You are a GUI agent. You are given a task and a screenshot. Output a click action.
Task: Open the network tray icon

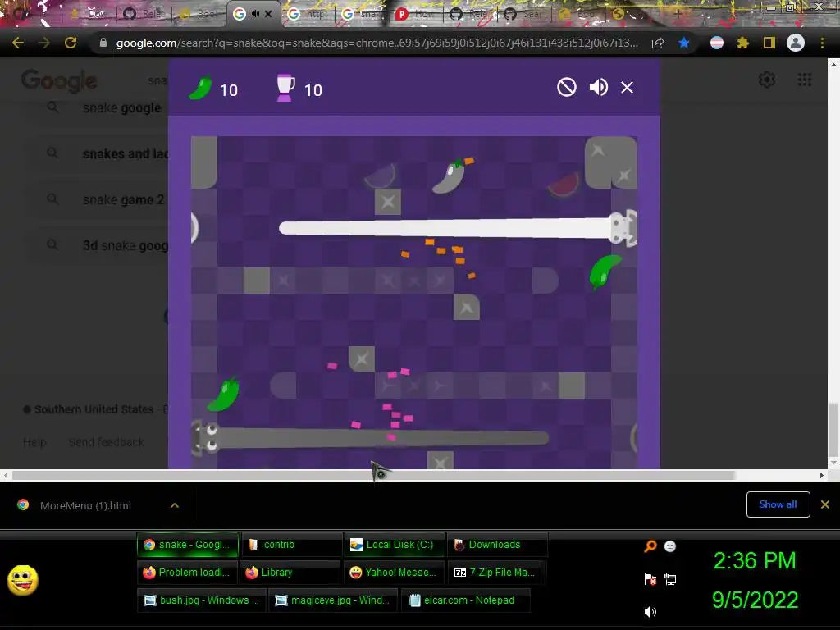pyautogui.click(x=669, y=579)
